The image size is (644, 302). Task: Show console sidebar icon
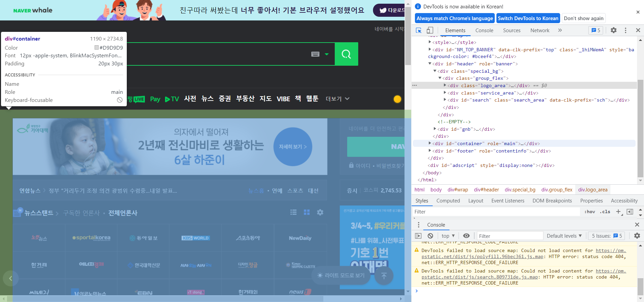click(x=418, y=236)
